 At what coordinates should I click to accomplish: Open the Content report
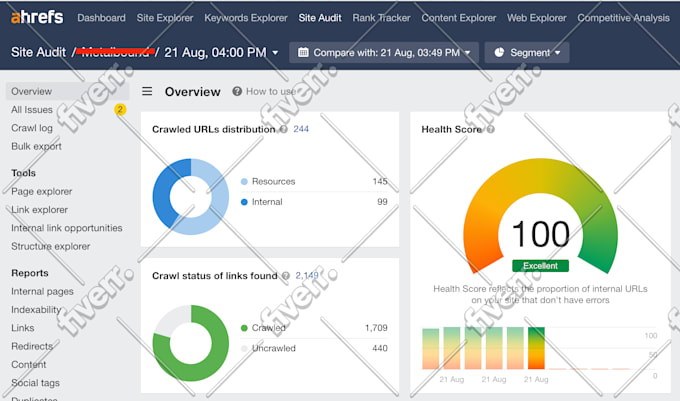(x=29, y=364)
